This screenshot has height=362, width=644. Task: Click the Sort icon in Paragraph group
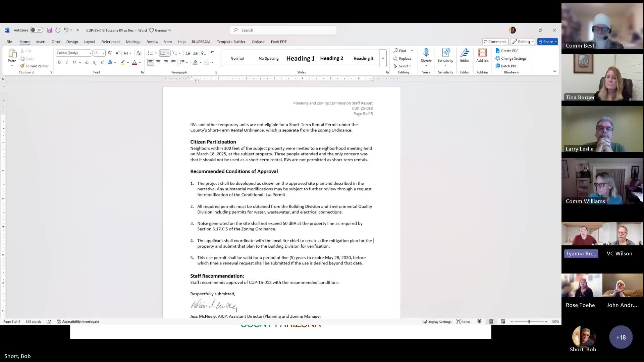tap(204, 53)
